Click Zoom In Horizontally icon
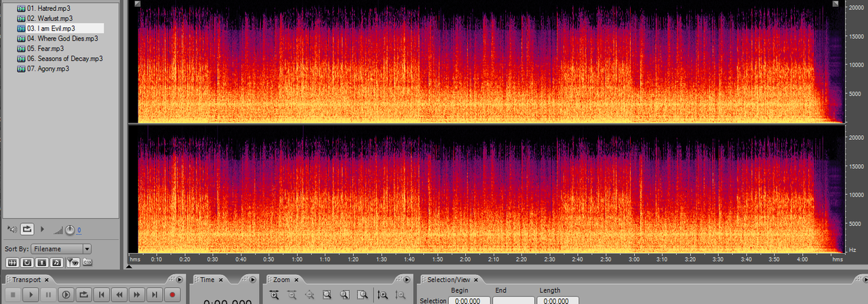The width and height of the screenshot is (868, 304). coord(274,294)
